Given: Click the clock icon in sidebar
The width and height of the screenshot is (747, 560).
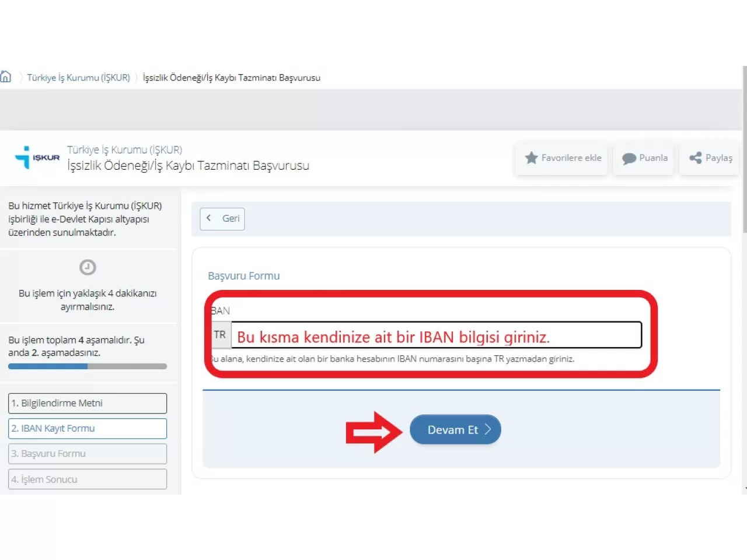Looking at the screenshot, I should [x=88, y=267].
